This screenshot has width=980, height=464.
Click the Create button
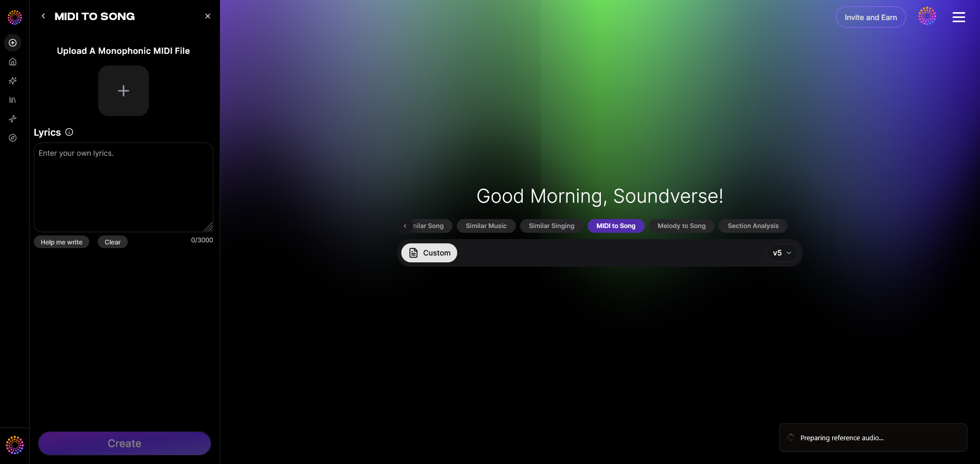(x=125, y=443)
